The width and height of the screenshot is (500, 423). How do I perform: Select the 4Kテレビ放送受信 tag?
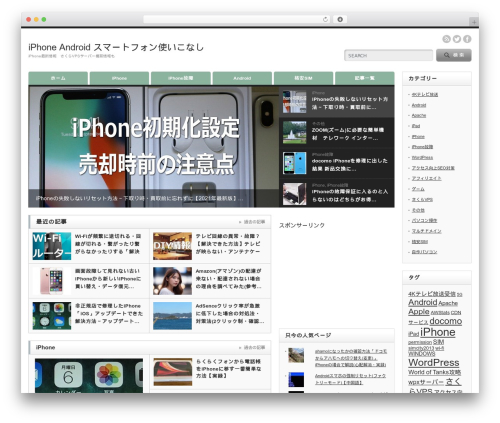(x=432, y=294)
